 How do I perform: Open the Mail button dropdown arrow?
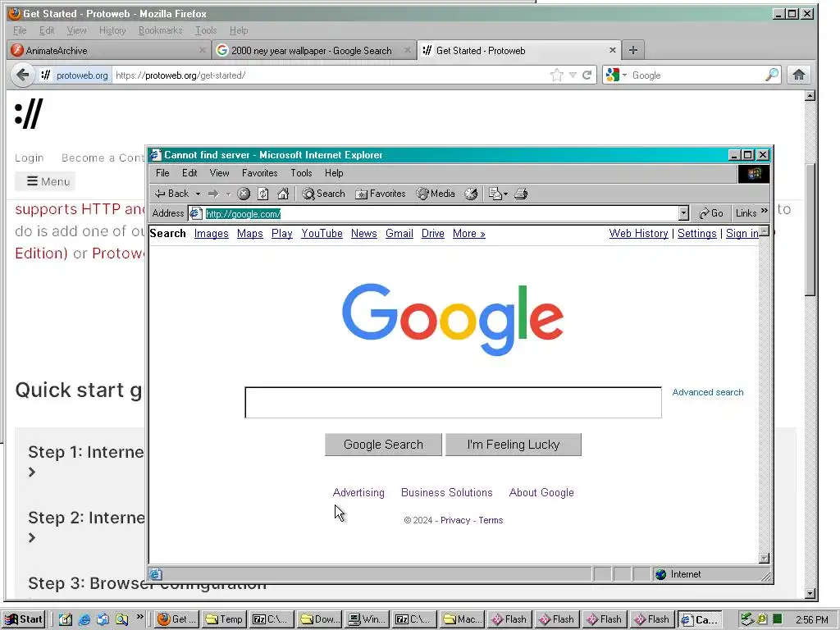[x=505, y=194]
